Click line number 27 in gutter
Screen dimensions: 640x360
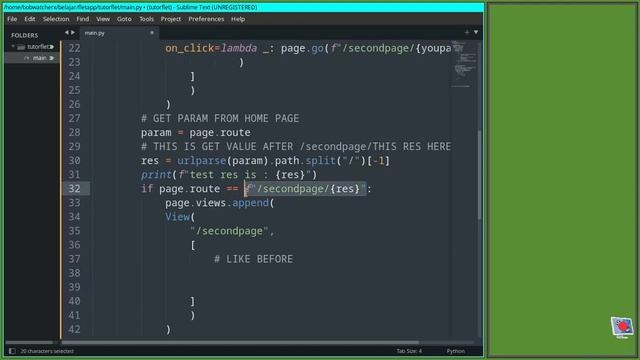pos(74,118)
